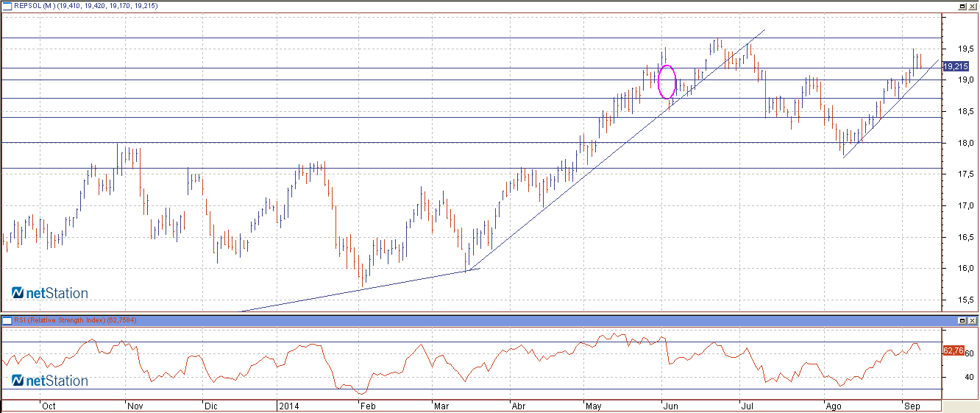The image size is (980, 413).
Task: Click the May date axis label
Action: 593,406
